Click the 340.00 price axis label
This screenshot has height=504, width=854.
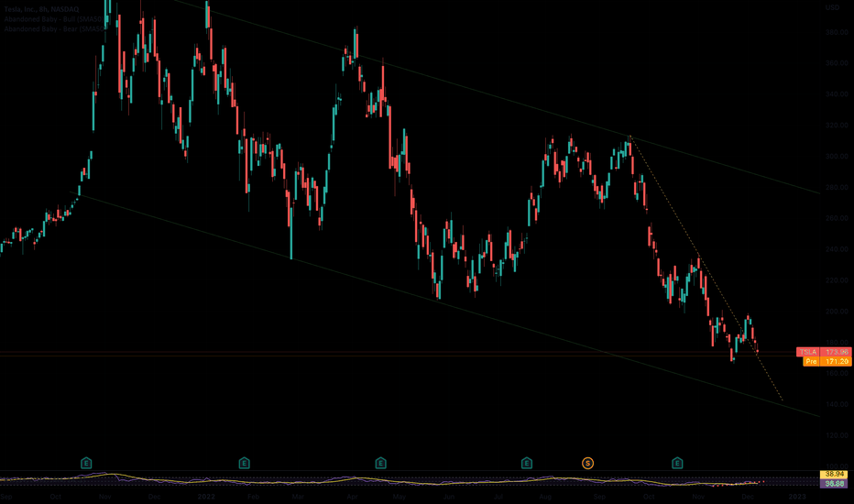pos(837,94)
